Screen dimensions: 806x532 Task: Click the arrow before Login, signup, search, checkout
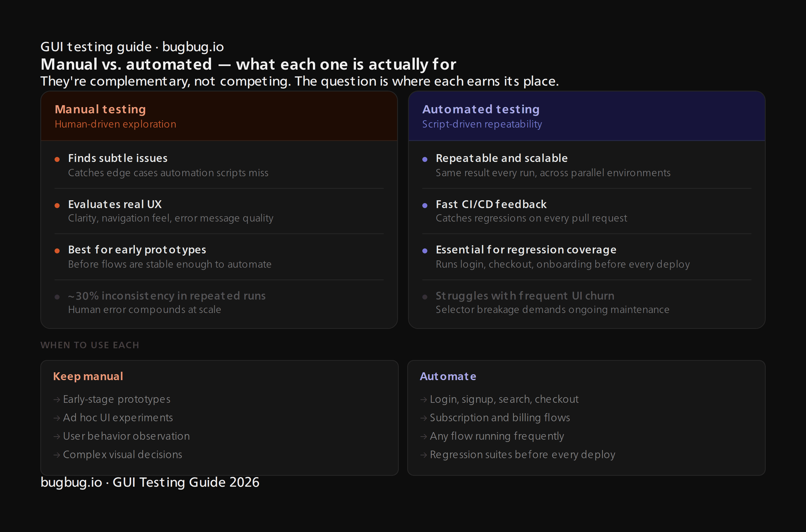[x=423, y=399]
